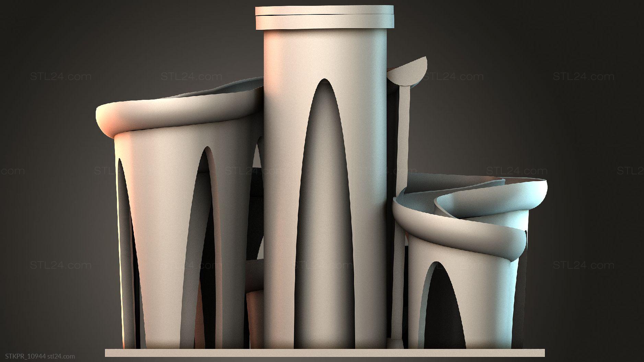Click the top-left STL24.com watermark

pos(61,77)
